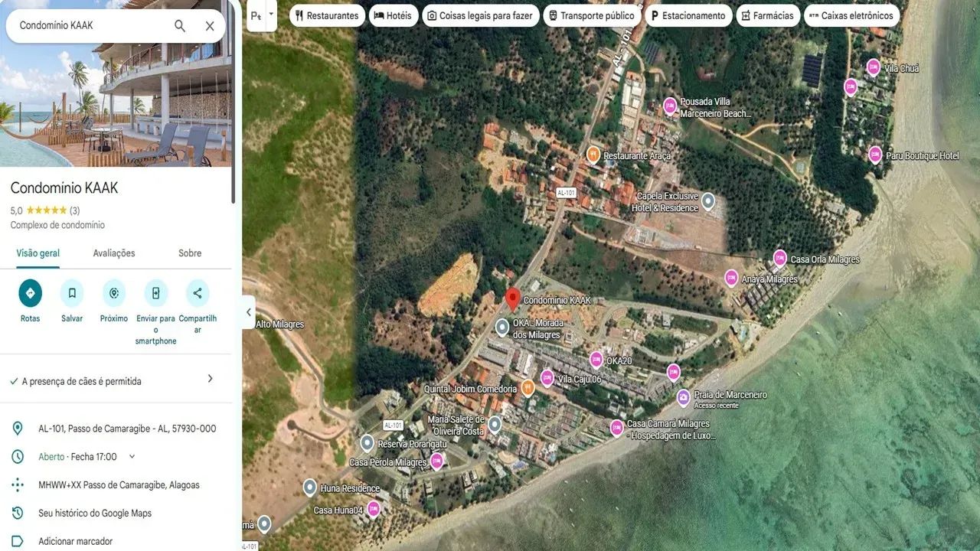Switch to the Visão geral tab
980x551 pixels.
click(x=38, y=253)
